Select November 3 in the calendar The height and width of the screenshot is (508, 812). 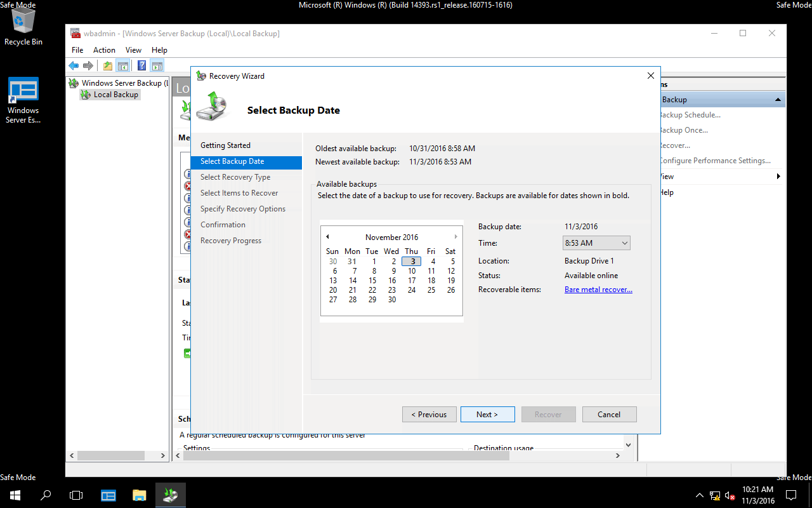tap(412, 262)
